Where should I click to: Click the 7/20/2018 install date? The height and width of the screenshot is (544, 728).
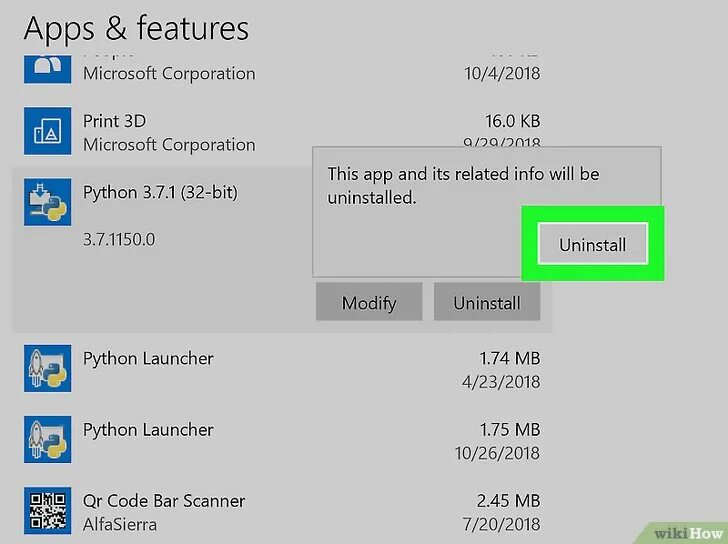pyautogui.click(x=501, y=525)
